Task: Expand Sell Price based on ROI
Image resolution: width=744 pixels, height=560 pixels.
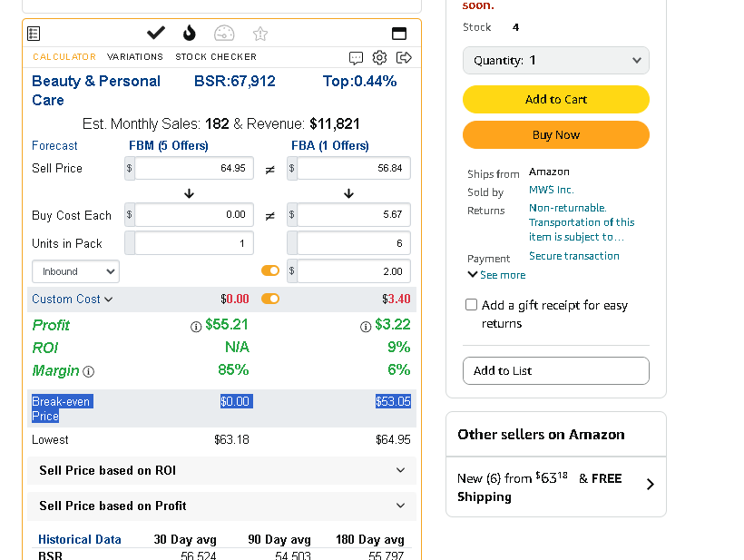Action: (x=221, y=470)
